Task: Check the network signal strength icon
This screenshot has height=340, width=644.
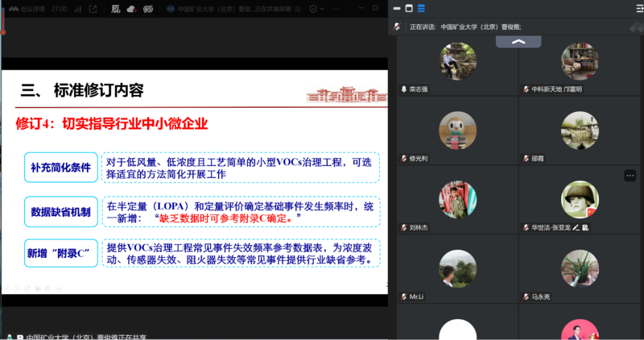Action: click(77, 9)
